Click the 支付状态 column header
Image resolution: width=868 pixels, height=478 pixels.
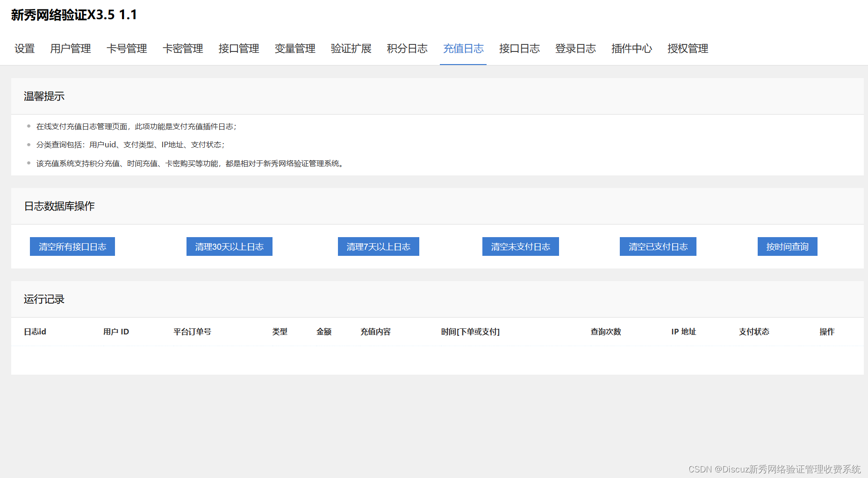pyautogui.click(x=754, y=332)
